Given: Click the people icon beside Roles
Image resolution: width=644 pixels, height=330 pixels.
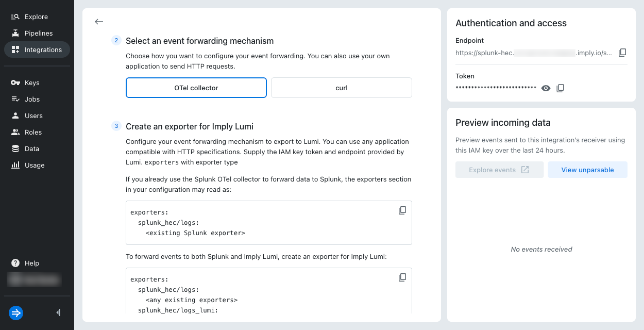Looking at the screenshot, I should tap(15, 132).
